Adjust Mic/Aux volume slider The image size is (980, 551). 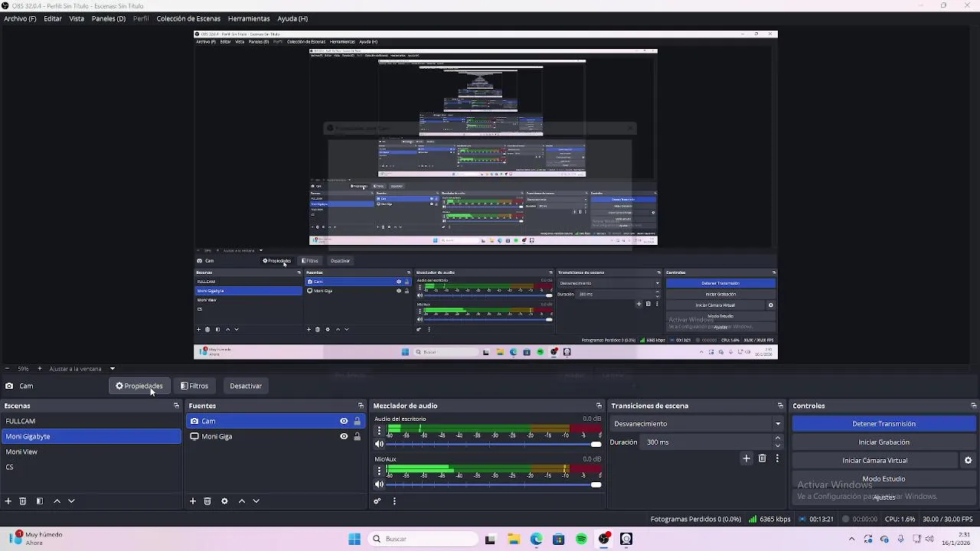point(495,484)
